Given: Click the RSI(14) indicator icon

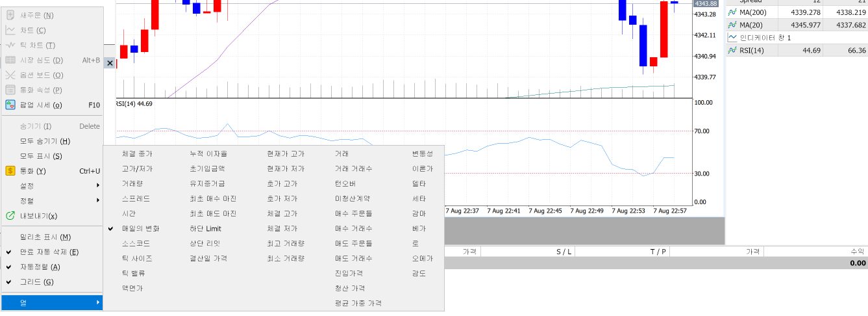Looking at the screenshot, I should click(x=732, y=50).
